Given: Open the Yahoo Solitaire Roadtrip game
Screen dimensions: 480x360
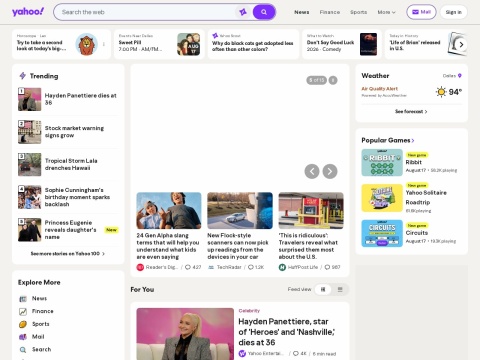Looking at the screenshot, I should (x=426, y=197).
